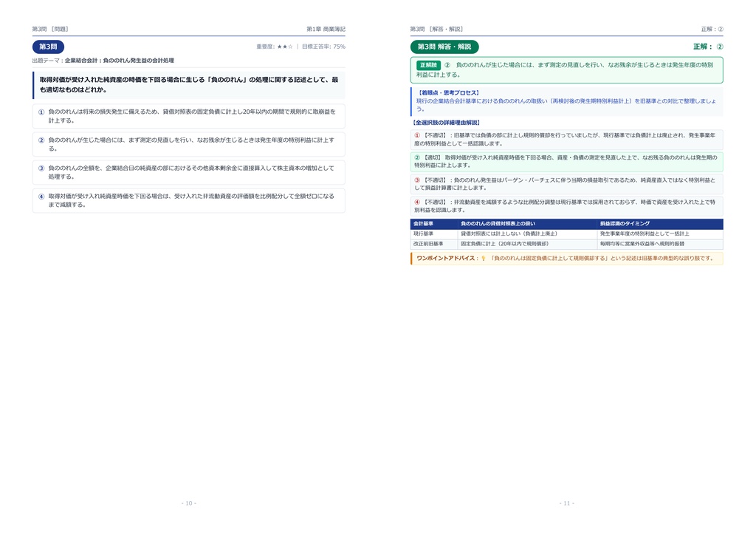
Task: Click page number - 11 -
Action: pyautogui.click(x=566, y=503)
